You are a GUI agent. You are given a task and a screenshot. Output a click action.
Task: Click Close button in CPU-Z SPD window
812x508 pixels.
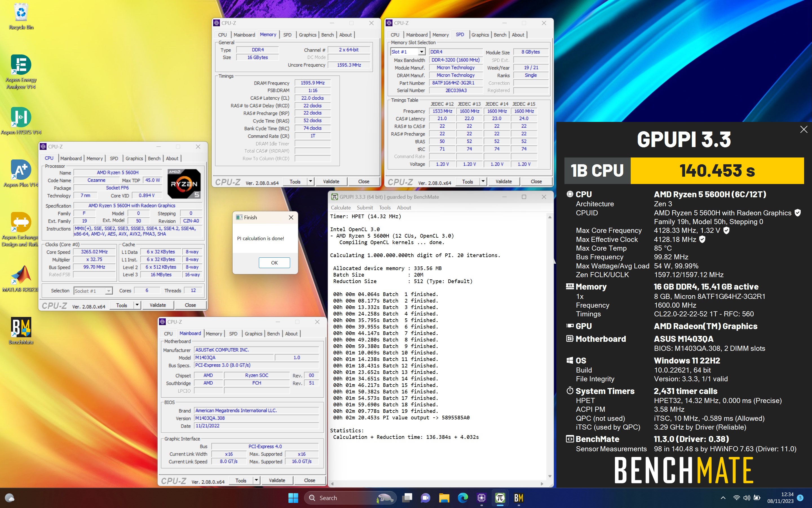(x=536, y=181)
